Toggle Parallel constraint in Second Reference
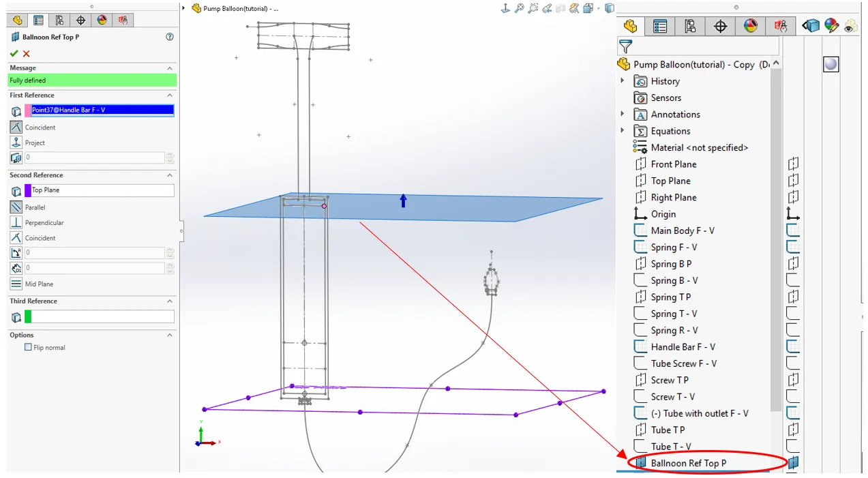The height and width of the screenshot is (478, 868). pos(16,207)
